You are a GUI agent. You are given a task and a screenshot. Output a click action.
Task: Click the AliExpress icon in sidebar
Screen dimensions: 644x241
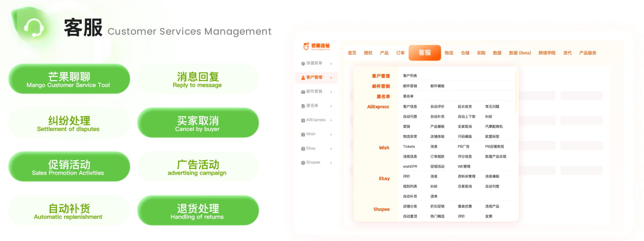pos(303,120)
